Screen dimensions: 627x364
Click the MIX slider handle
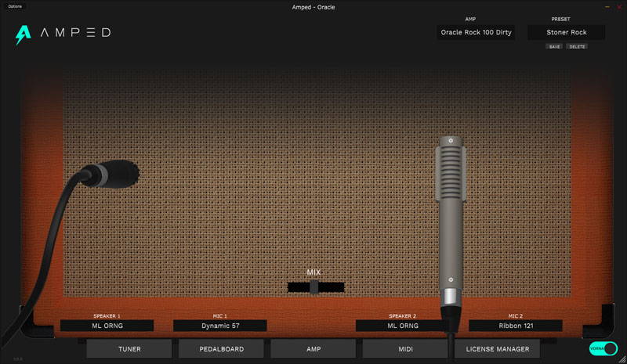[314, 287]
